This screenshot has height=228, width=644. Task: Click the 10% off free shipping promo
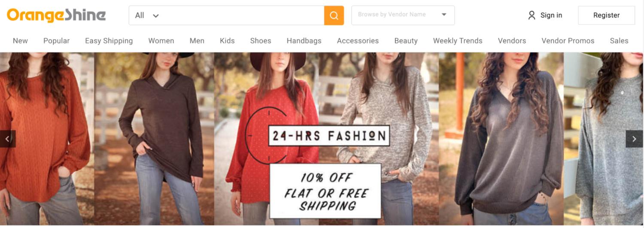pyautogui.click(x=325, y=191)
